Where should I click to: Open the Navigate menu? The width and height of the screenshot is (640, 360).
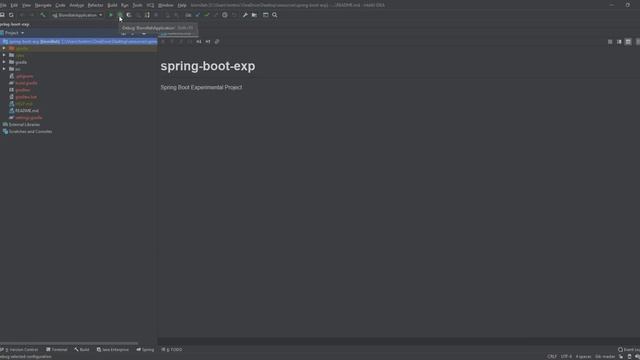coord(43,5)
